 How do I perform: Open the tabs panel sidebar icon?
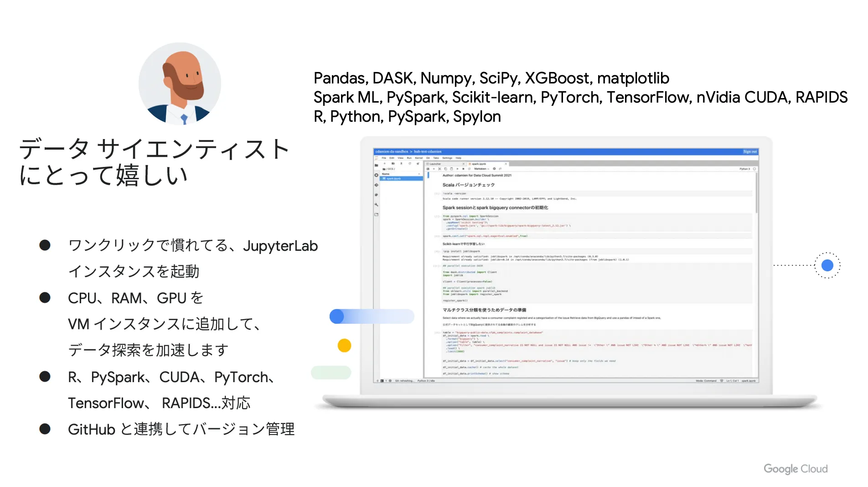pos(377,214)
